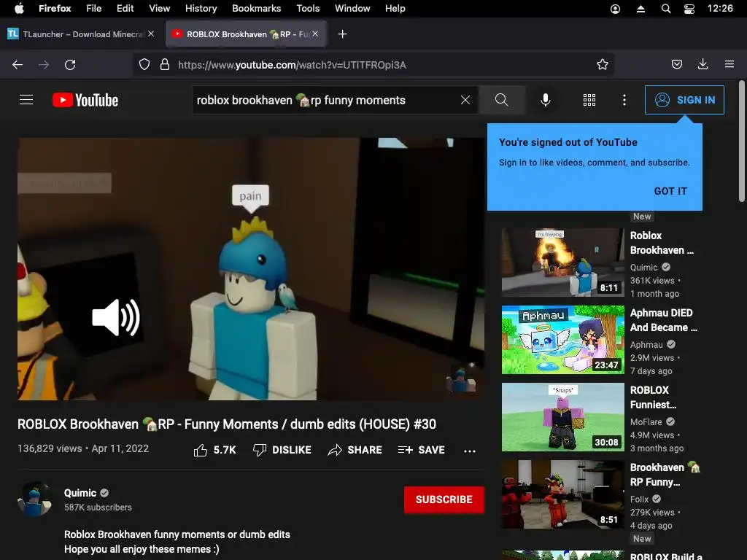Viewport: 747px width, 560px height.
Task: Open the Firefox downloads panel
Action: [703, 65]
